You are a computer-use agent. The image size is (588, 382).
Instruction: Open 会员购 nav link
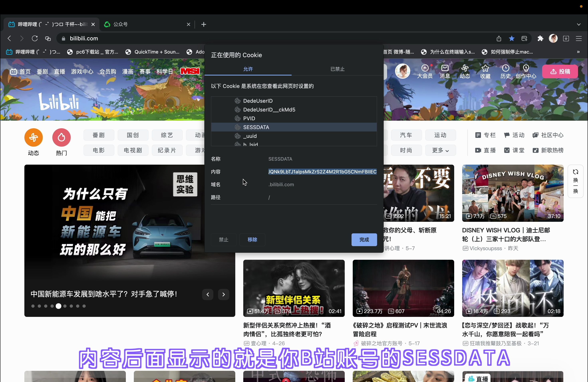click(108, 72)
